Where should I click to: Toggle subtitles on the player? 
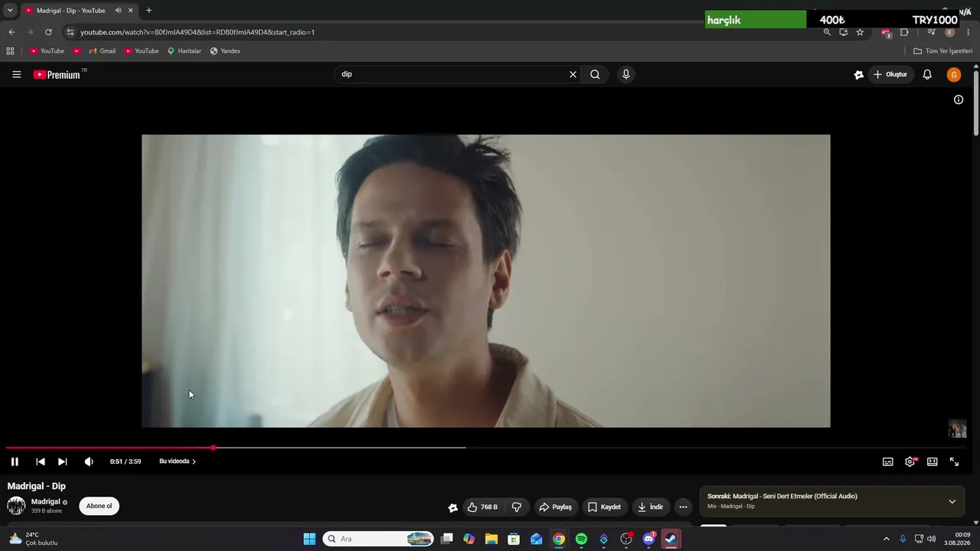click(x=888, y=461)
